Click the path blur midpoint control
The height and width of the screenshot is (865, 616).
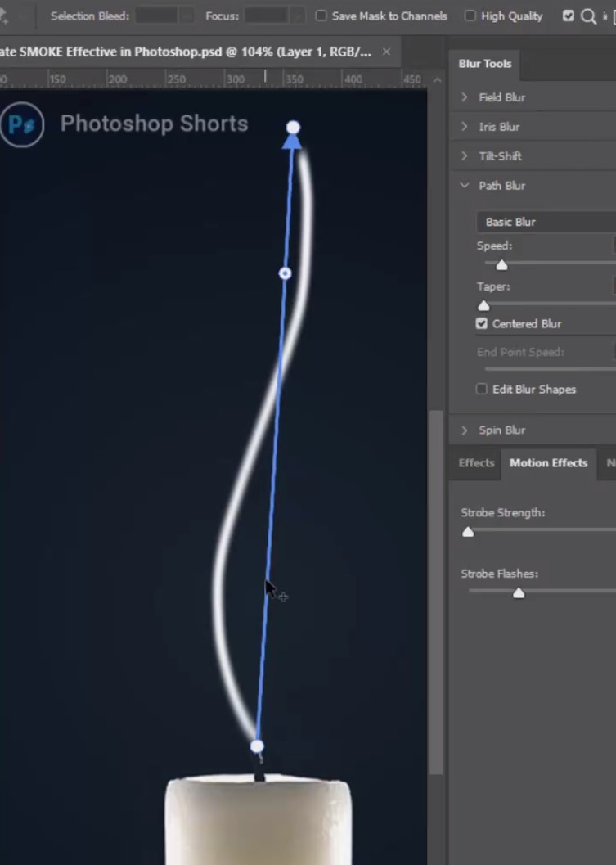pos(285,273)
